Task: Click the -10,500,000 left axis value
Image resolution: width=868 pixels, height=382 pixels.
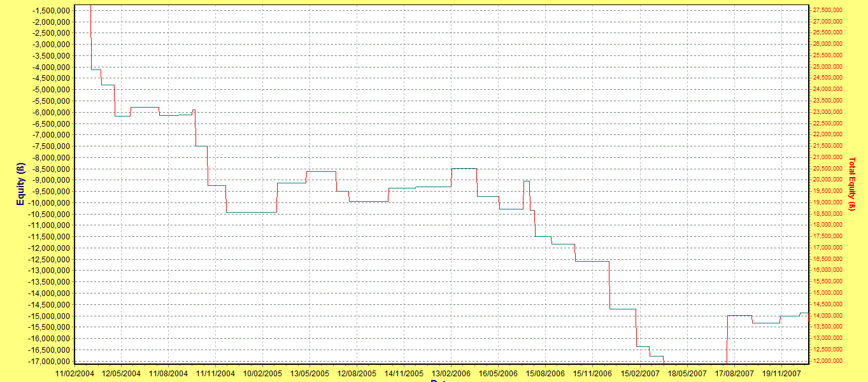Action: [50, 214]
